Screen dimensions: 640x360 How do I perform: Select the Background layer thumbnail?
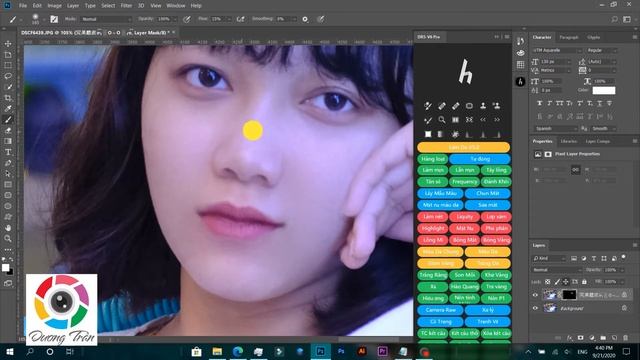point(550,308)
